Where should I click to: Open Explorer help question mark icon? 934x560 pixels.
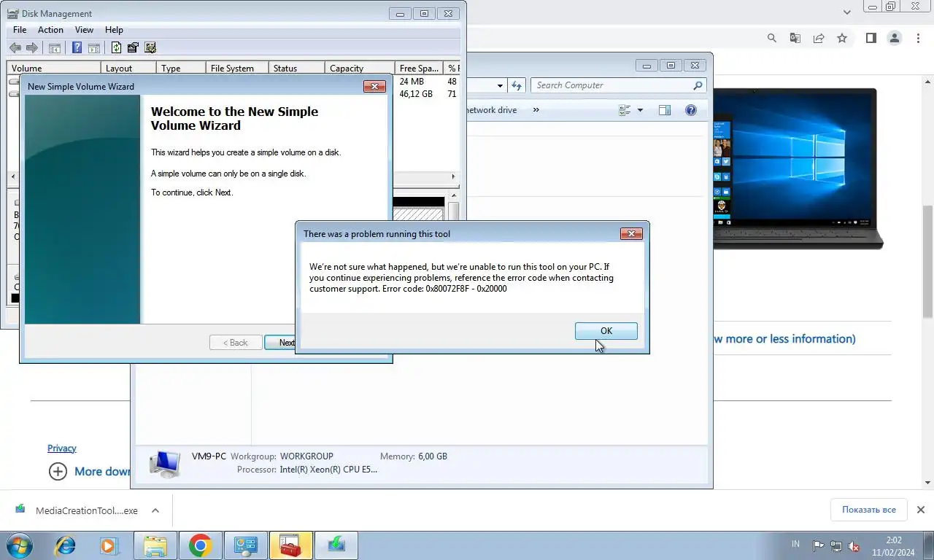click(691, 110)
